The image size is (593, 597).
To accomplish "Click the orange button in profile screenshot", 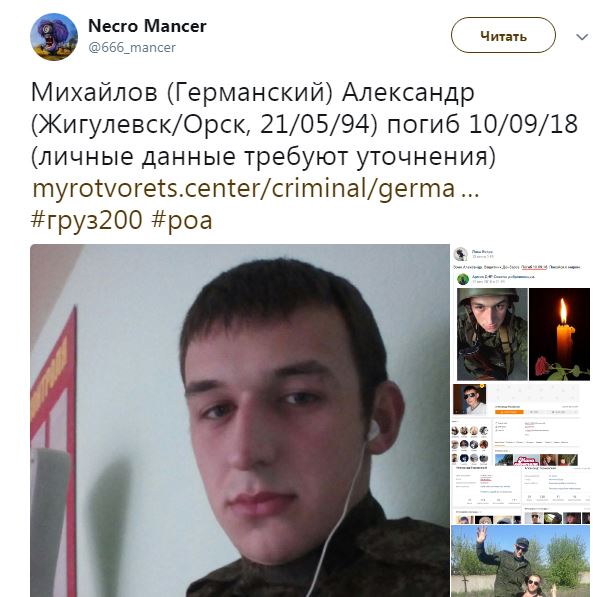I will [509, 412].
